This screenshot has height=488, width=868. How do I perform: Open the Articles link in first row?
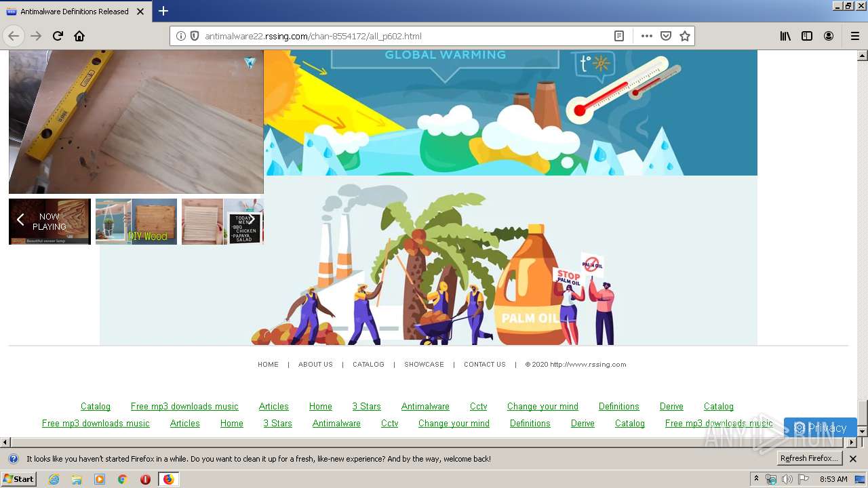point(274,407)
